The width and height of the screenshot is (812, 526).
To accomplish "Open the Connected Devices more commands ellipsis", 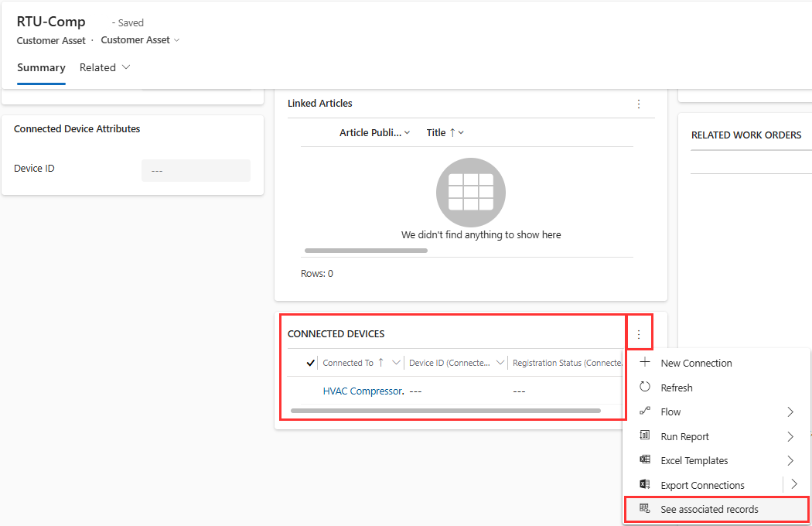I will [x=640, y=333].
